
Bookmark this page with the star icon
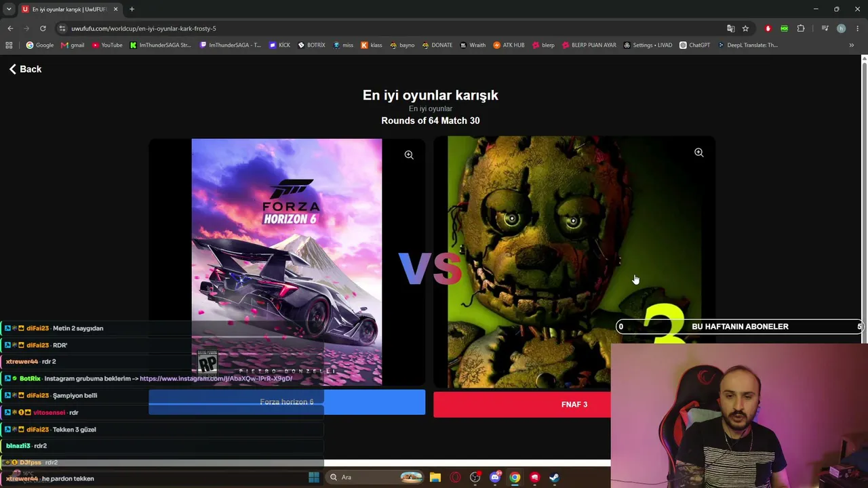(745, 28)
